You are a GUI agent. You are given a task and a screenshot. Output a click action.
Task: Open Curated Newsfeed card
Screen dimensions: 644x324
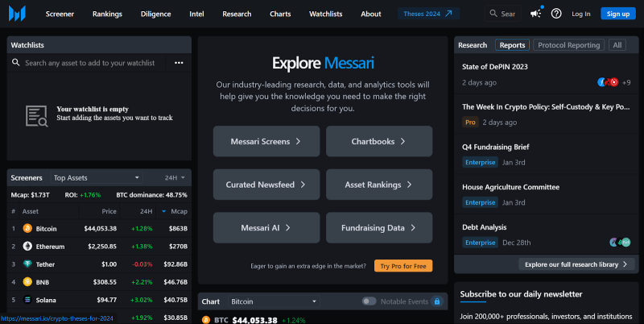coord(266,185)
